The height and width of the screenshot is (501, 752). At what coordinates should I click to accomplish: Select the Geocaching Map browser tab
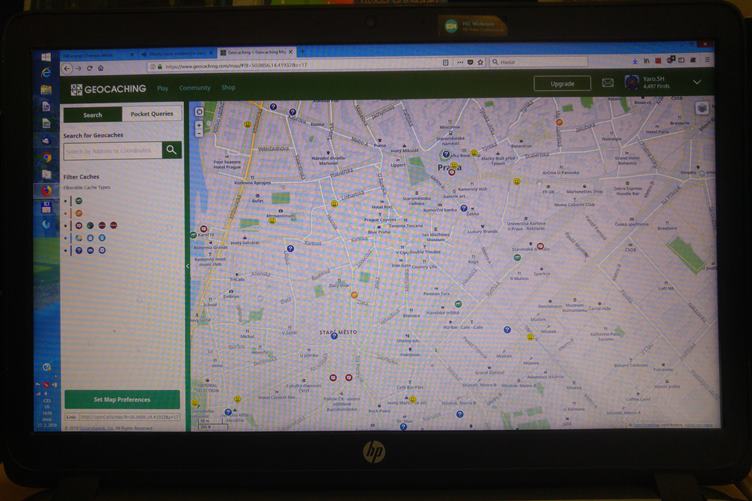pos(256,52)
